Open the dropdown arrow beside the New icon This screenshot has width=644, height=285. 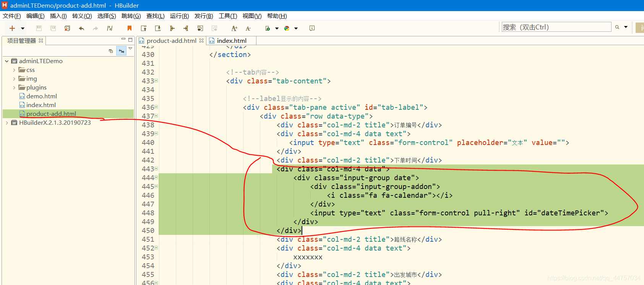tap(23, 28)
